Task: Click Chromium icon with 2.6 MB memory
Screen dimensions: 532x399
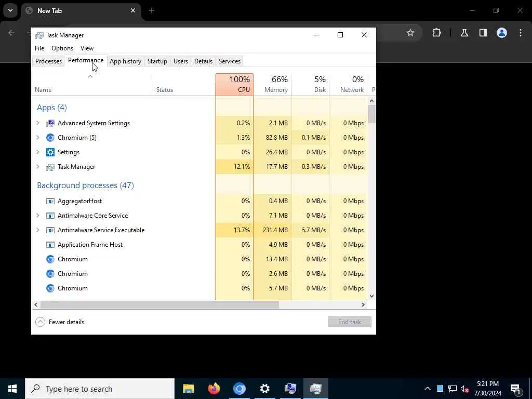Action: (50, 274)
